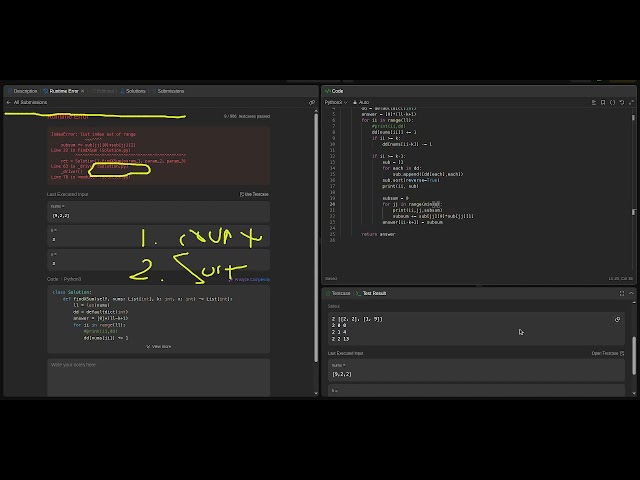Test result panel vertical scrollbar
The width and height of the screenshot is (640, 480).
pos(634,355)
